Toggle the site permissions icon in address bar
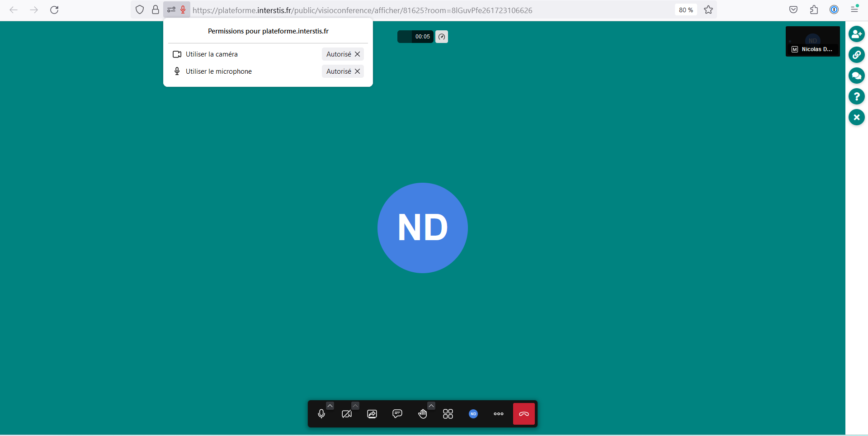This screenshot has height=436, width=868. click(171, 9)
